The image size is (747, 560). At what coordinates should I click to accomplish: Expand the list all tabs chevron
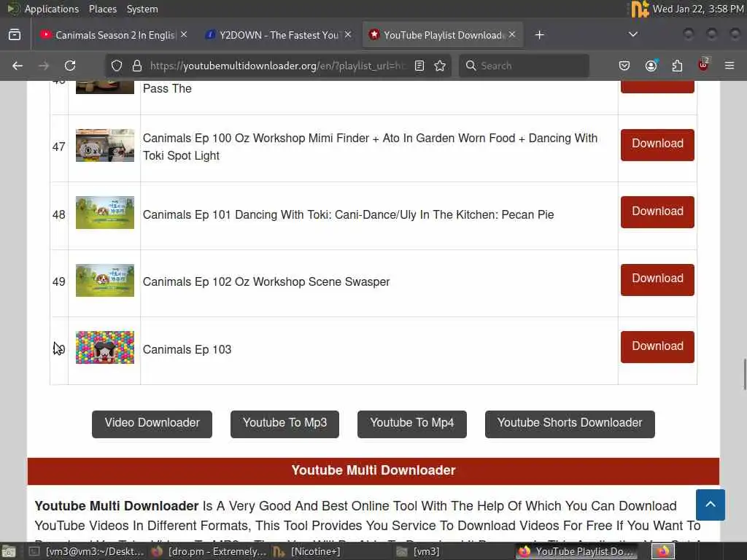point(633,34)
